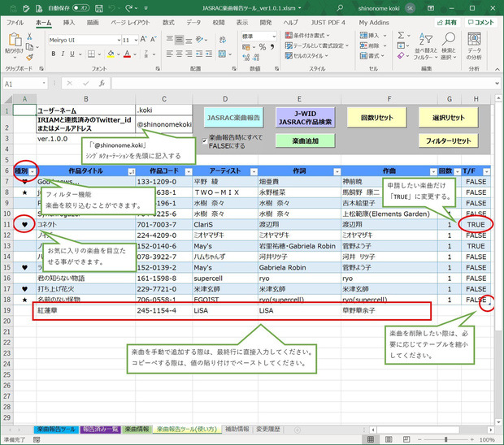The image size is (504, 445).
Task: Decrease font size with smaller A icon
Action: [x=154, y=40]
